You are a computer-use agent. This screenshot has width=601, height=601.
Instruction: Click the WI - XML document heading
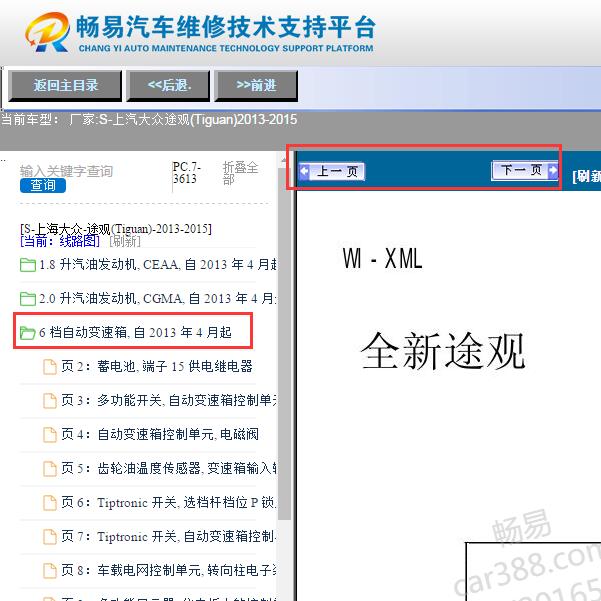click(383, 259)
